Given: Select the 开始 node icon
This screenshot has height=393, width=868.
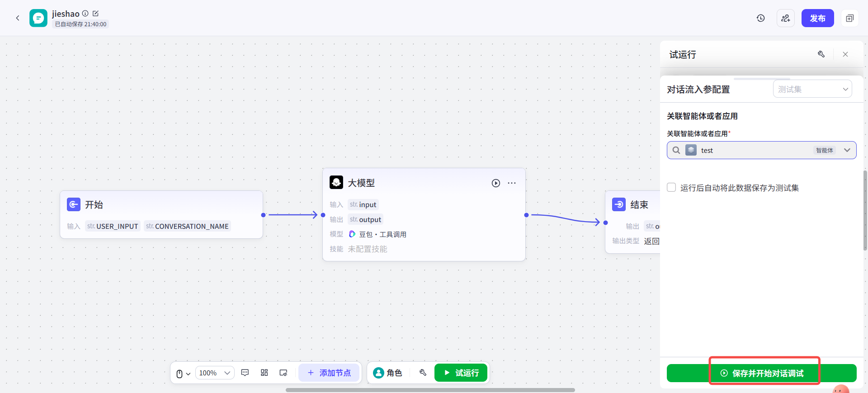Looking at the screenshot, I should [x=74, y=204].
